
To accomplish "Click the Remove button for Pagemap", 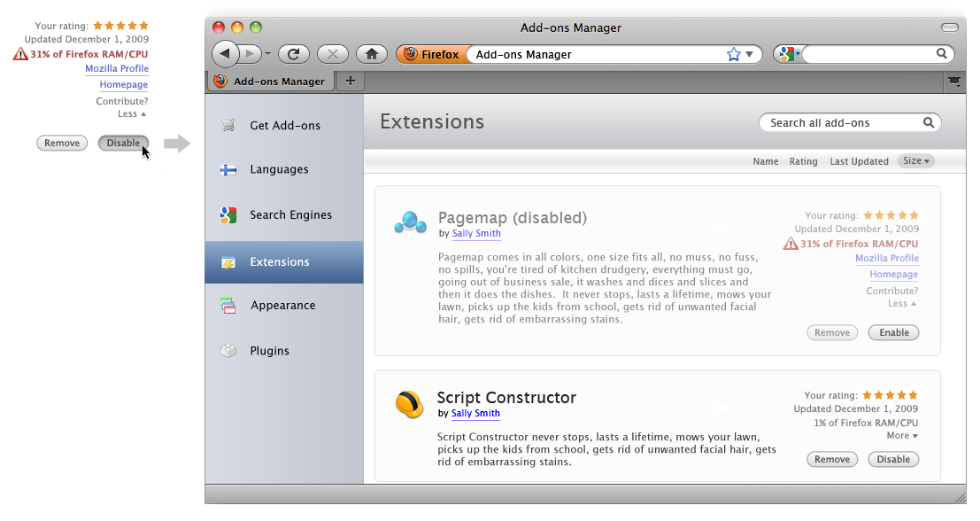I will coord(832,333).
